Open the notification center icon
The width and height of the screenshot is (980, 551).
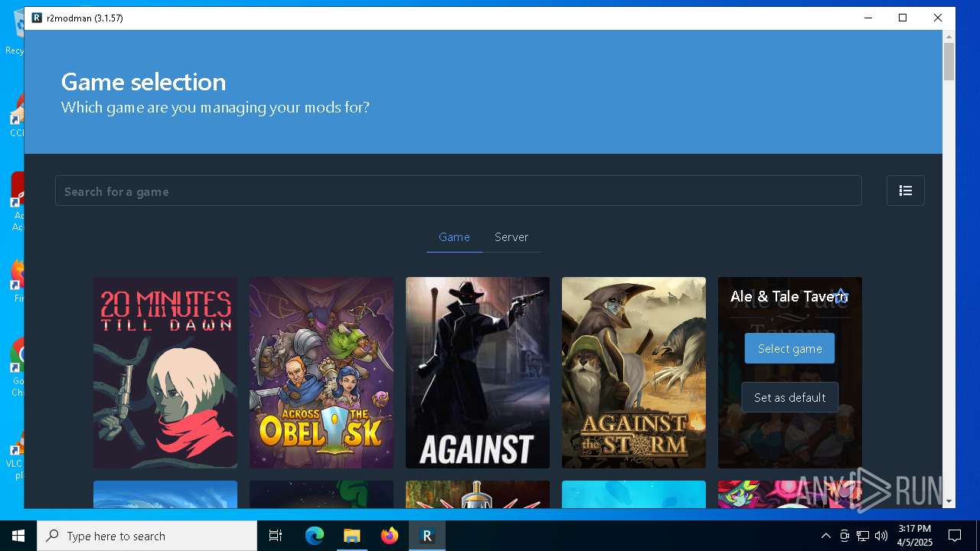pyautogui.click(x=955, y=536)
